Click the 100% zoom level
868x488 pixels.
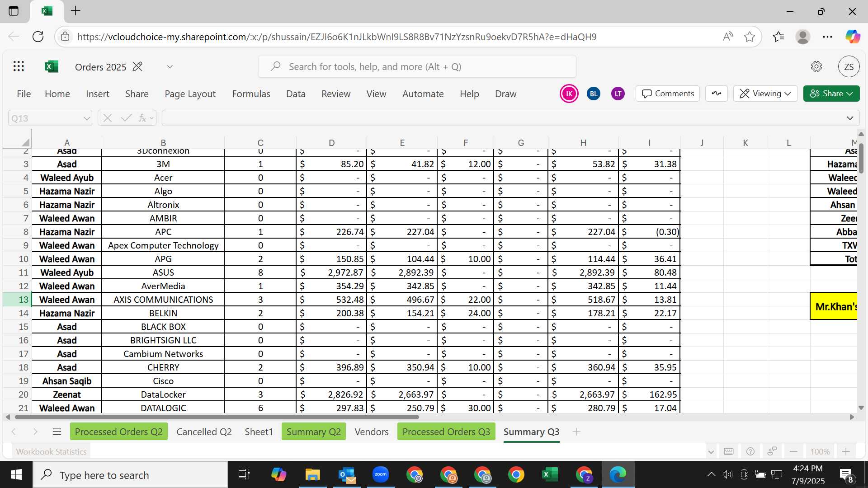click(820, 452)
